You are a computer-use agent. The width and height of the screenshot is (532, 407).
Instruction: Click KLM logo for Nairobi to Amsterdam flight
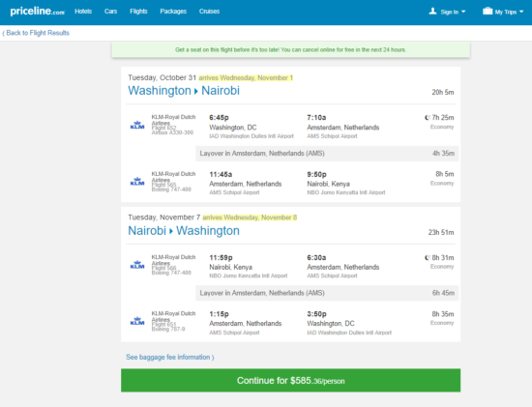tap(137, 265)
